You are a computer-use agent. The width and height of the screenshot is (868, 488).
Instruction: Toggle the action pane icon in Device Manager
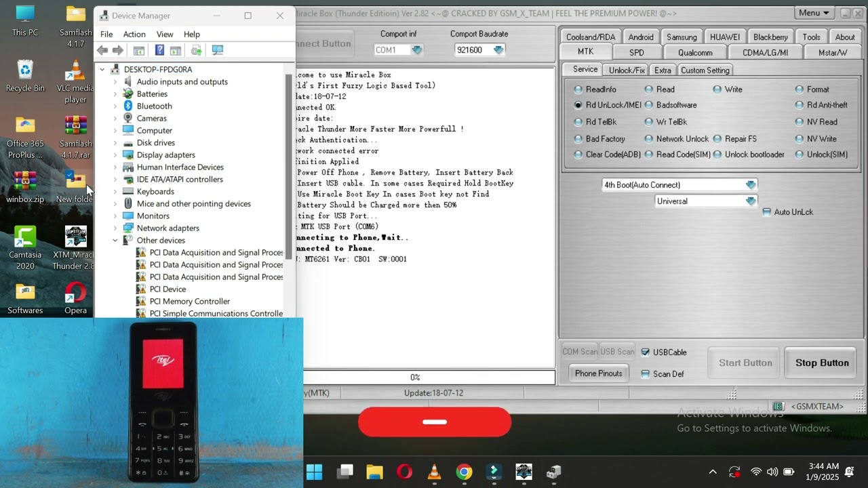[x=175, y=50]
